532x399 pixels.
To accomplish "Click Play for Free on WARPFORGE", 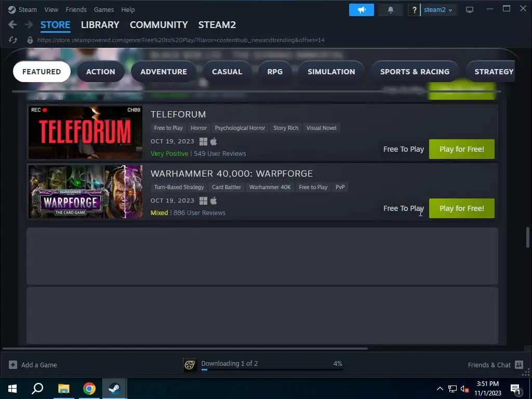I will 462,208.
